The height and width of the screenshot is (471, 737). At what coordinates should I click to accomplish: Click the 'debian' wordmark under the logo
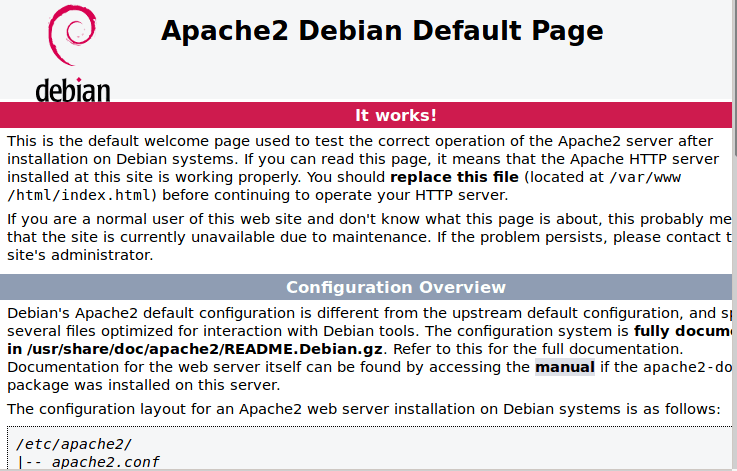[x=73, y=89]
